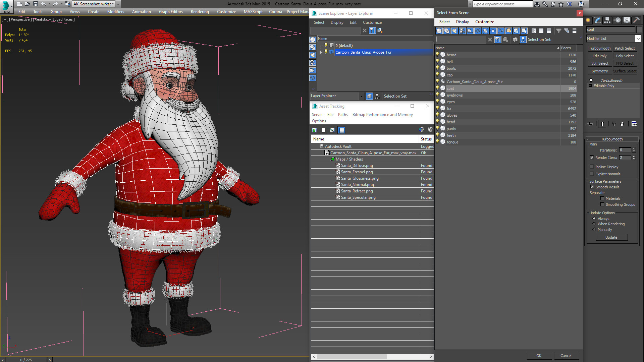Click Undo arrow in quick access toolbar
Screen dimensions: 644x362
click(x=44, y=4)
